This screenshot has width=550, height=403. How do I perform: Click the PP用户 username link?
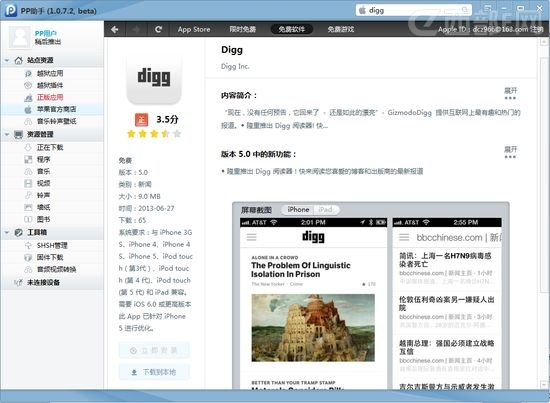[x=46, y=33]
